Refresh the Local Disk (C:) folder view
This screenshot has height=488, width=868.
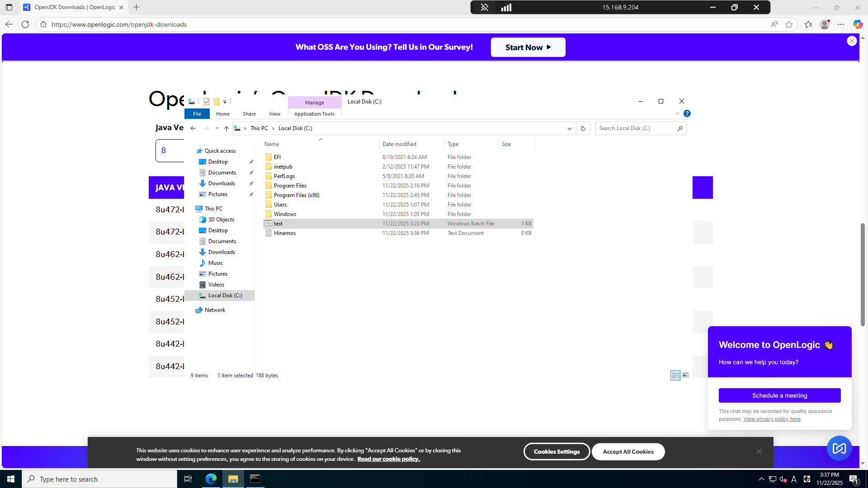coord(583,128)
